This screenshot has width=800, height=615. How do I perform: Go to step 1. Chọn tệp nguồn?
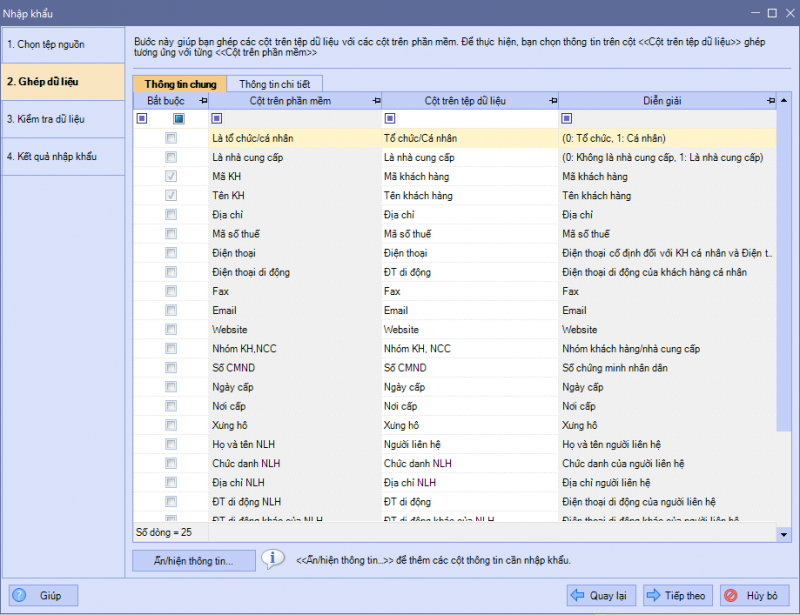coord(66,45)
